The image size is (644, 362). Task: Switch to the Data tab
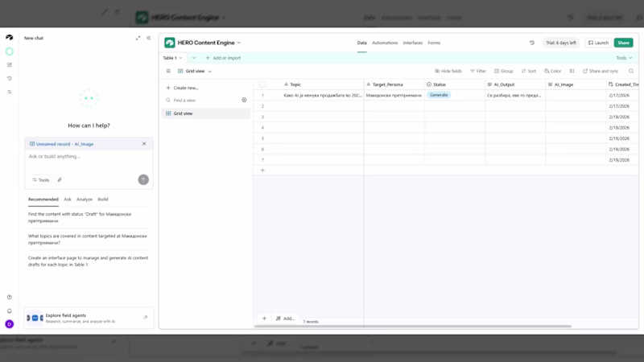[361, 43]
